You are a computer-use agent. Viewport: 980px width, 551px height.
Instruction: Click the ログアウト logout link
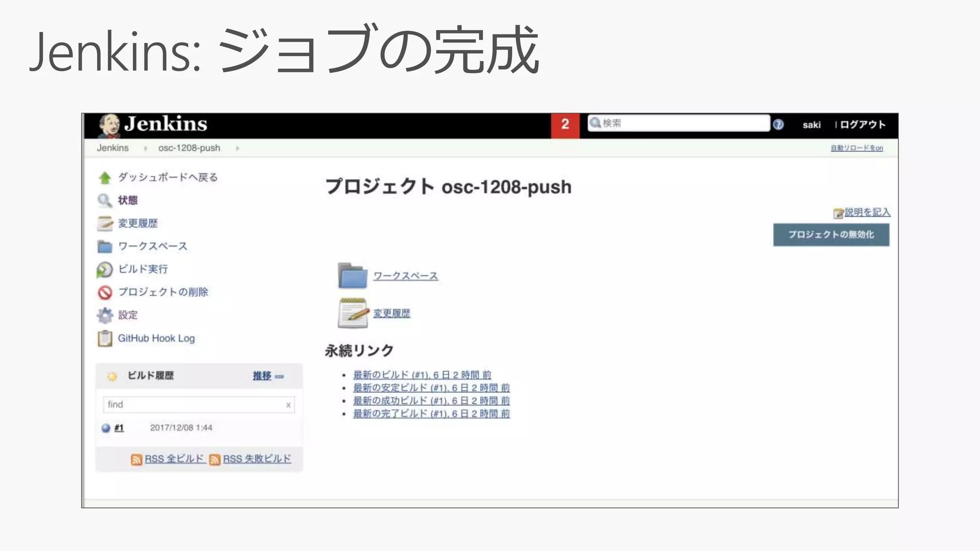click(x=863, y=124)
